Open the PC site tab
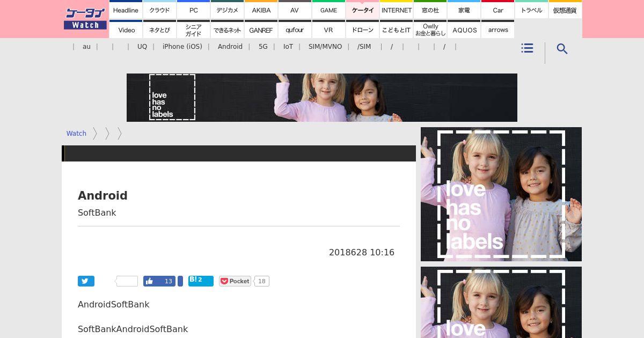Screen dimensions: 644x338 click(x=193, y=10)
